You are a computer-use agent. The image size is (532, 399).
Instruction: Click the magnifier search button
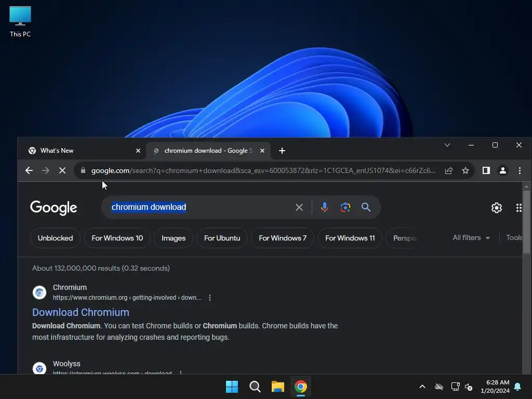click(366, 207)
